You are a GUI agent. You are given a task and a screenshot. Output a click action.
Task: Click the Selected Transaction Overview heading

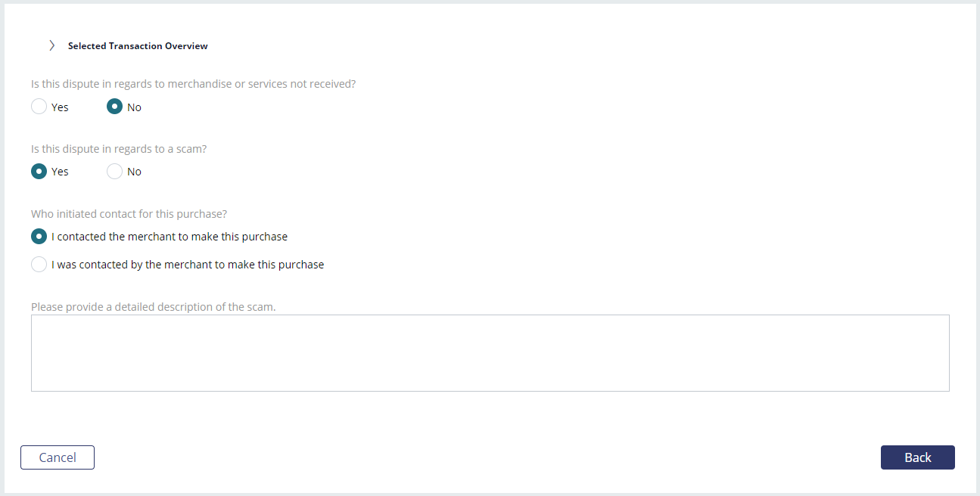[138, 46]
